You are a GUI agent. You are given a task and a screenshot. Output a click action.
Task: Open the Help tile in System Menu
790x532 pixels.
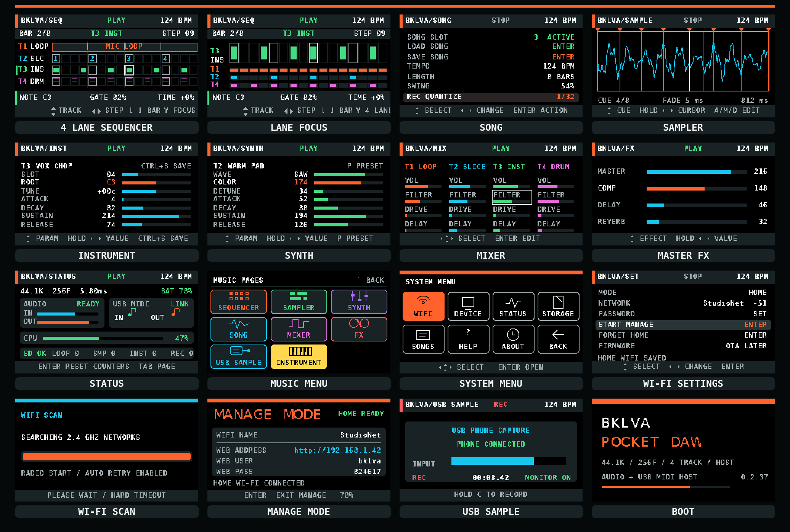click(x=468, y=339)
